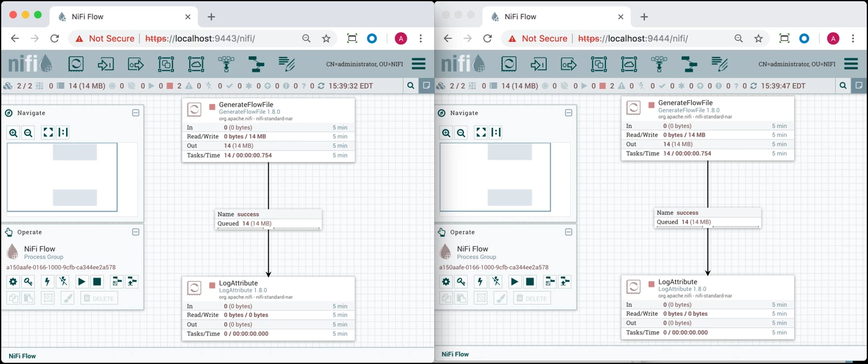868x364 pixels.
Task: Select the GenerateFlowFile processor in the left window
Action: tap(268, 130)
